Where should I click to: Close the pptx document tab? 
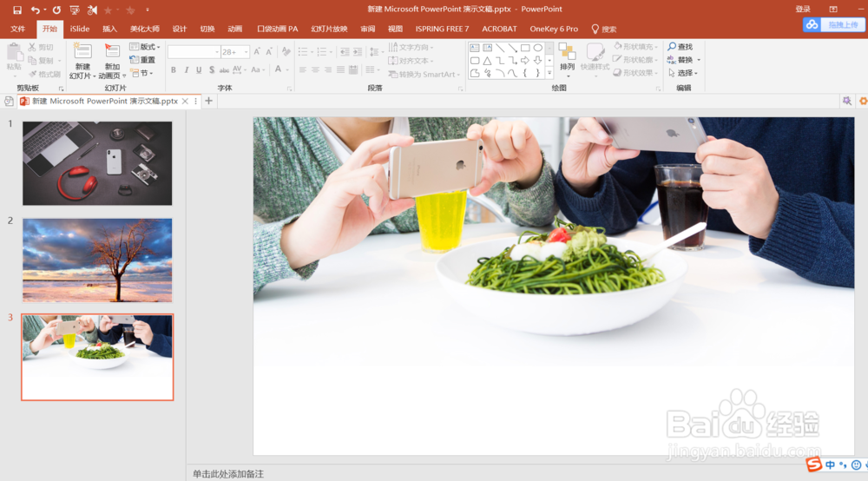tap(185, 102)
